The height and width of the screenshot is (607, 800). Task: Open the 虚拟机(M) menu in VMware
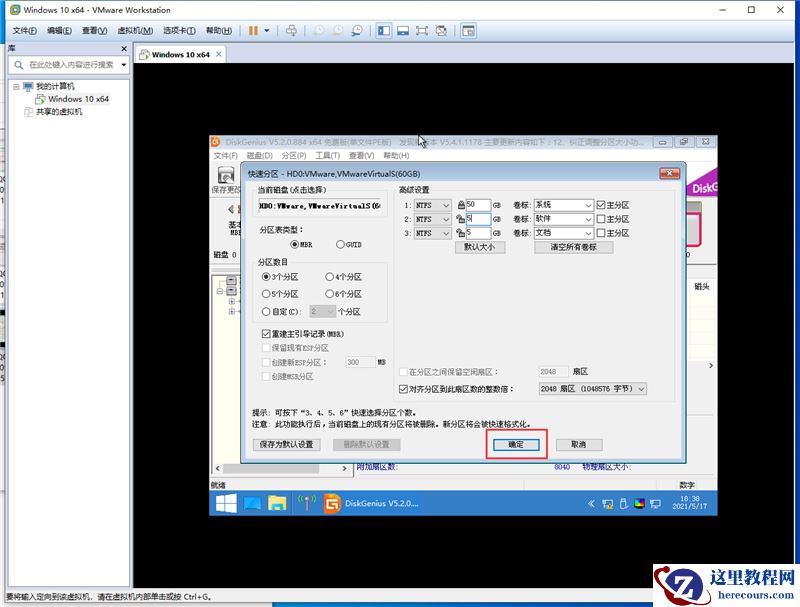135,31
